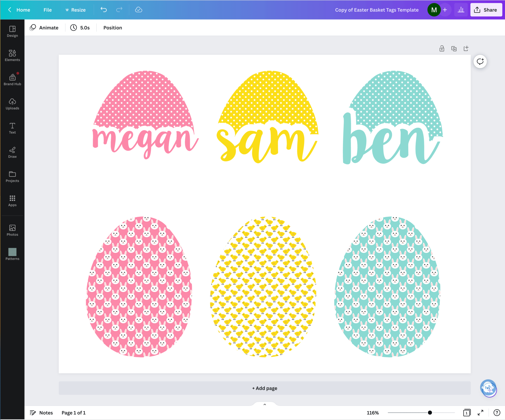Click the Add page button
The image size is (505, 420).
pyautogui.click(x=264, y=388)
